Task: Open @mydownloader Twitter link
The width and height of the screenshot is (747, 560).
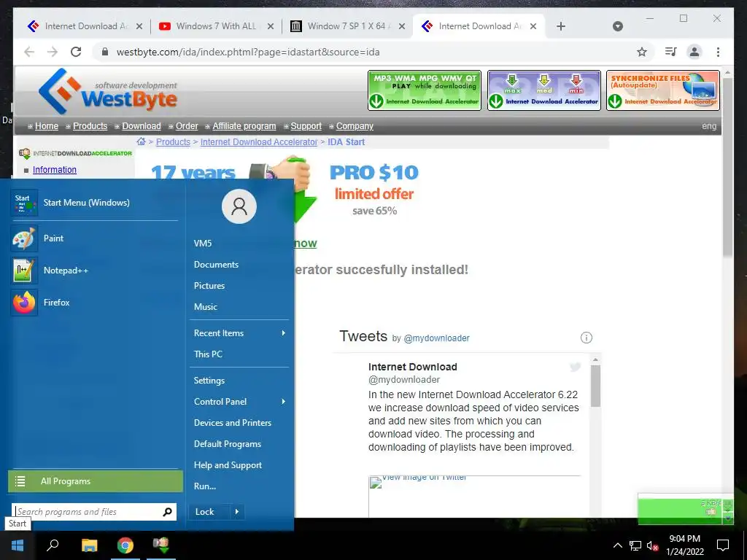Action: 436,338
